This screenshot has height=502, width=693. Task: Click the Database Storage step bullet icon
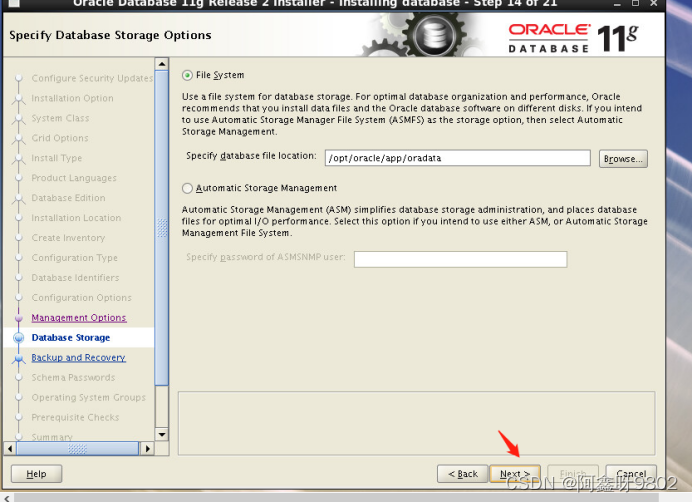point(19,338)
